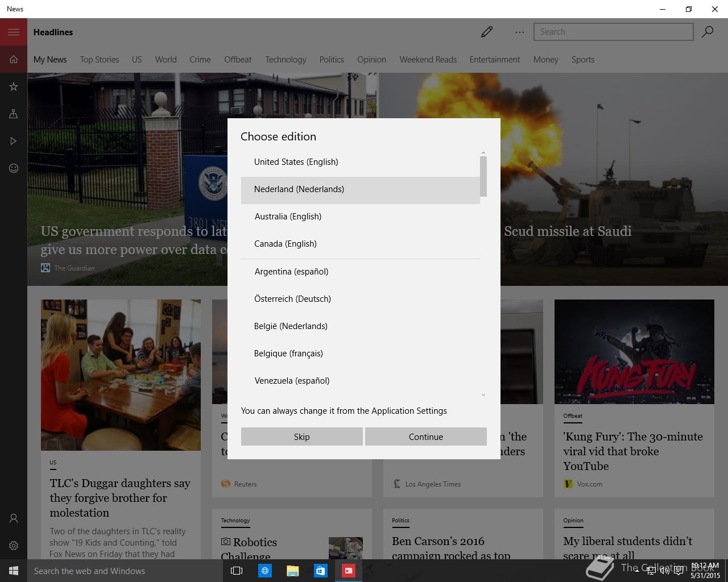The image size is (728, 582).
Task: Open Videos play icon in sidebar
Action: 14,141
